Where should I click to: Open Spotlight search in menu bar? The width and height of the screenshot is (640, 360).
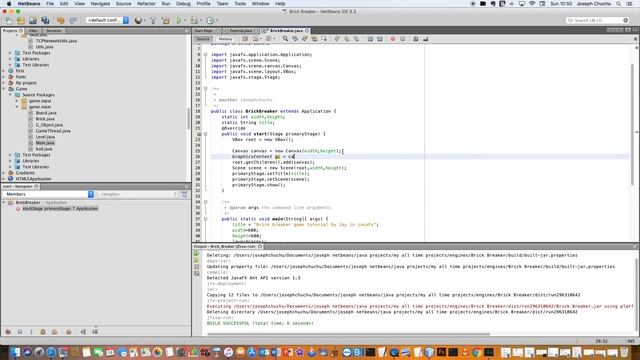(x=618, y=4)
